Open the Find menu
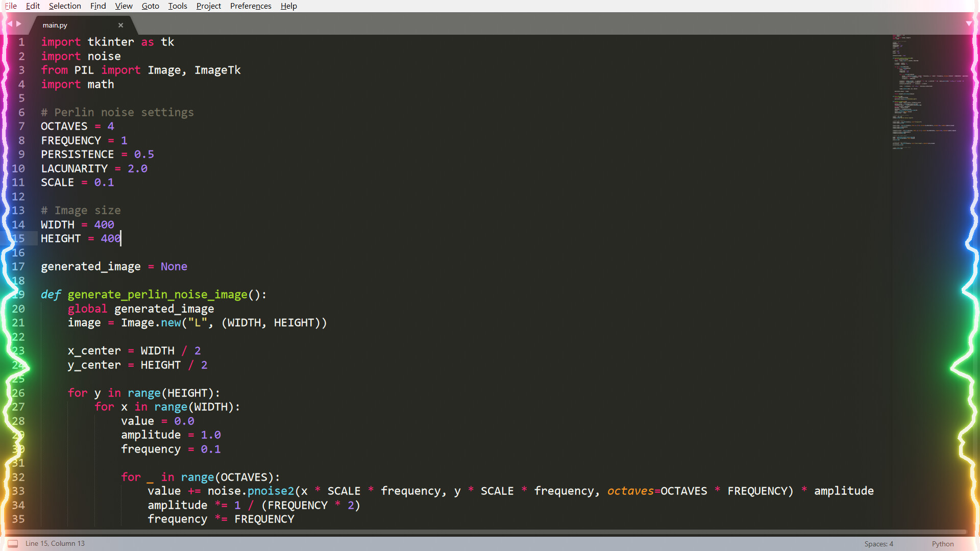The image size is (980, 551). [x=98, y=6]
